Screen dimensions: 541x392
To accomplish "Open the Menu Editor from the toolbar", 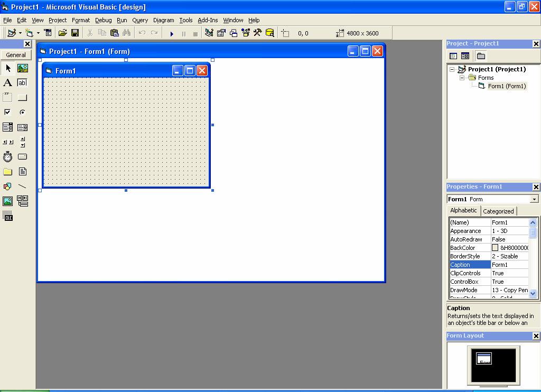I will (48, 33).
